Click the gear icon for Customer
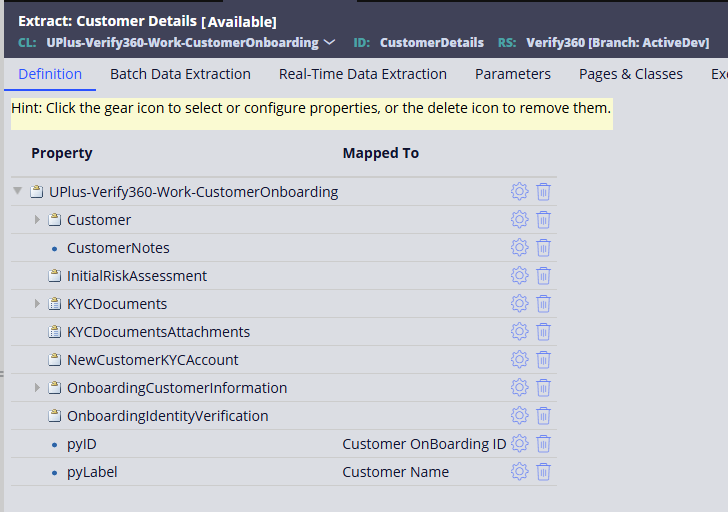Screen dimensions: 728x512 pyautogui.click(x=520, y=220)
